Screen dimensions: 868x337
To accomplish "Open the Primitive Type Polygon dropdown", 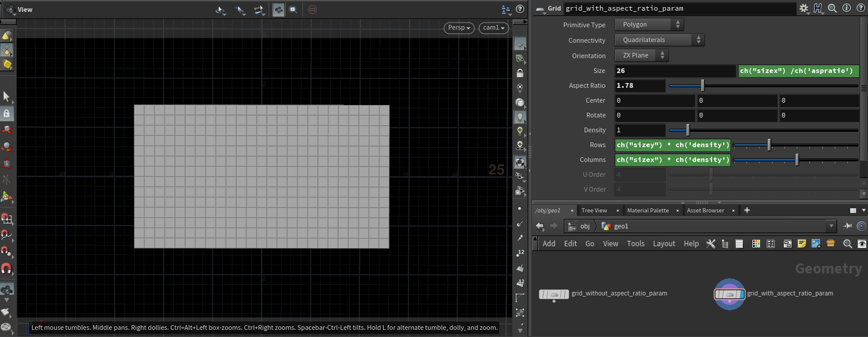I will tap(649, 25).
